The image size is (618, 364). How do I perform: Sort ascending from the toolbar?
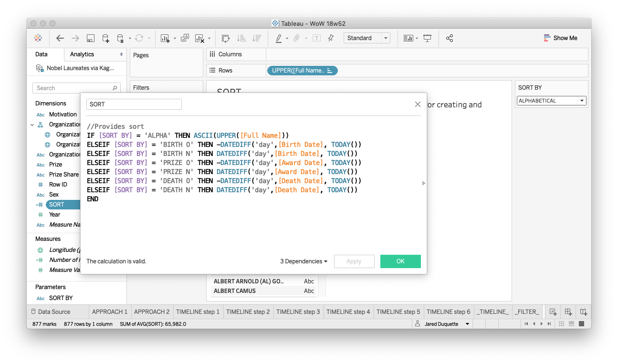[241, 38]
